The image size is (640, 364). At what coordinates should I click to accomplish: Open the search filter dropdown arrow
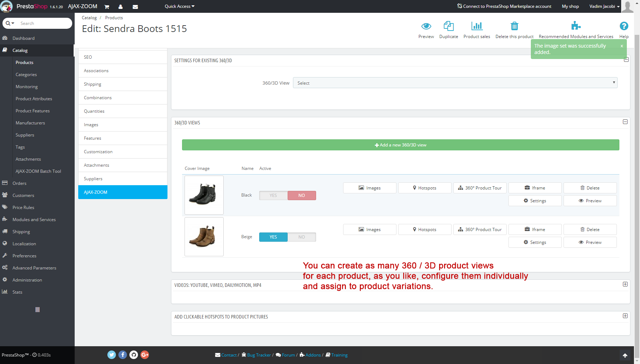(10, 23)
